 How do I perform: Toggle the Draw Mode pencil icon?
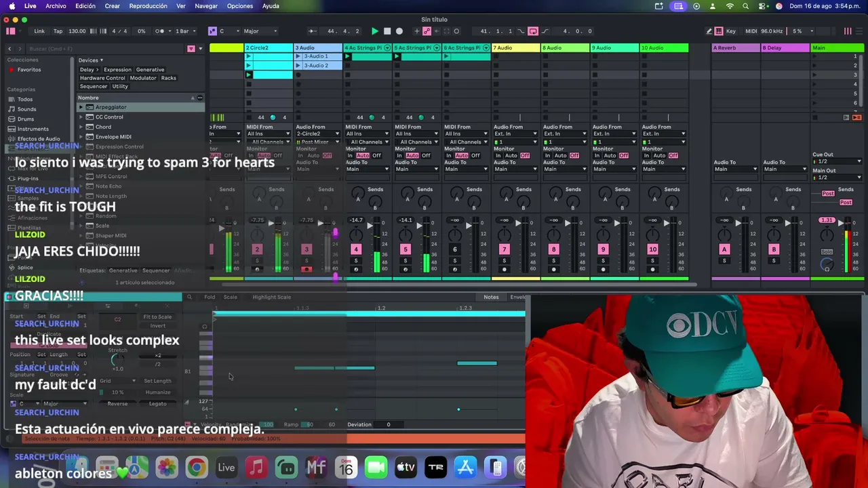(x=709, y=31)
